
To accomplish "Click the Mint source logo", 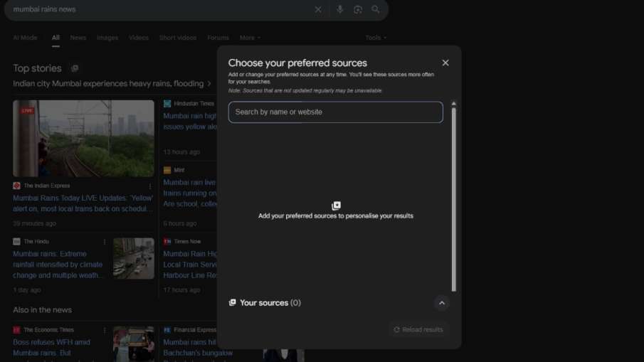I will pyautogui.click(x=167, y=170).
